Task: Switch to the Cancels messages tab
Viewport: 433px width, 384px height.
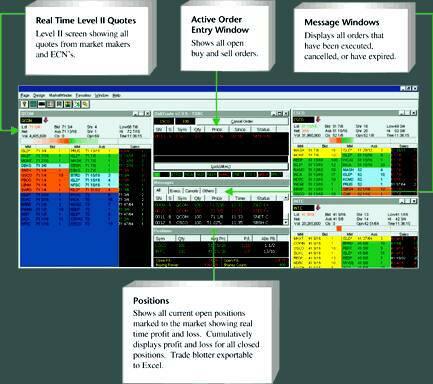Action: (x=192, y=191)
